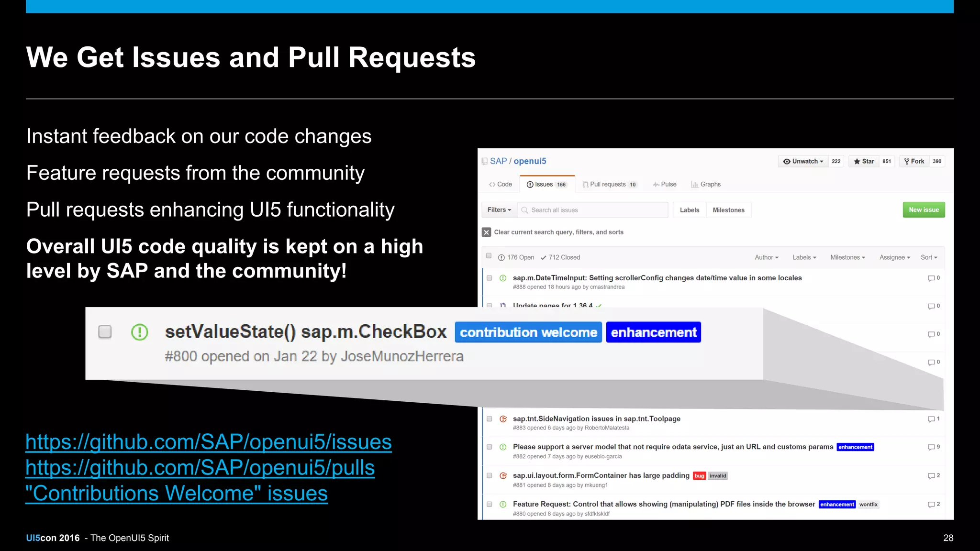The width and height of the screenshot is (980, 551).
Task: Check the SideNavigation issue #883 checkbox
Action: coord(489,419)
